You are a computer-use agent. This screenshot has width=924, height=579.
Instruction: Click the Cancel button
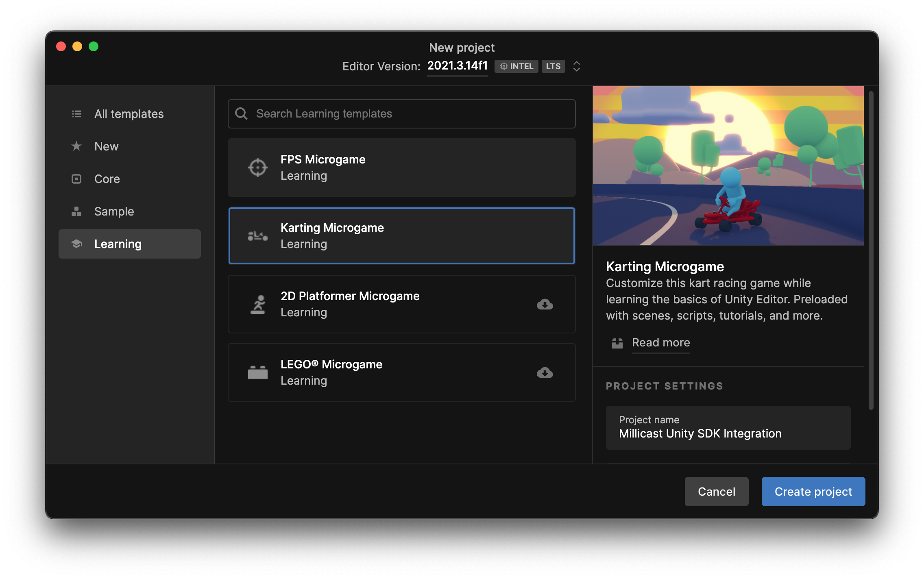[x=717, y=491]
